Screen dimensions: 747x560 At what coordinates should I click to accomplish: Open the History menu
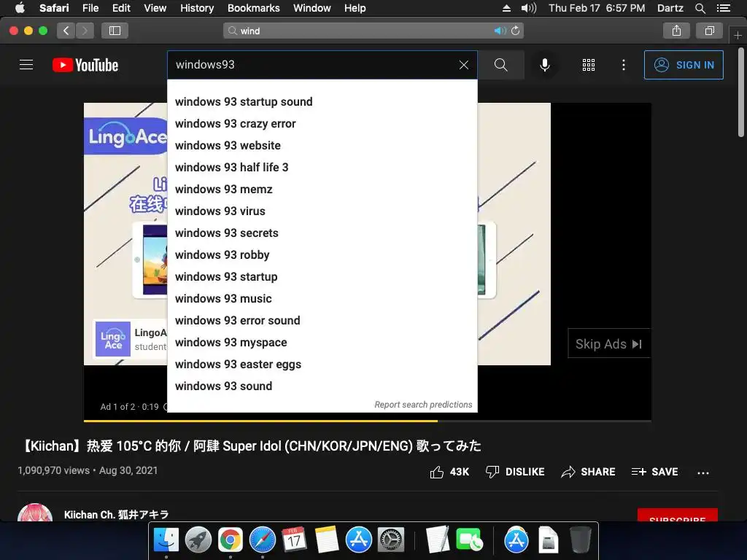[197, 8]
